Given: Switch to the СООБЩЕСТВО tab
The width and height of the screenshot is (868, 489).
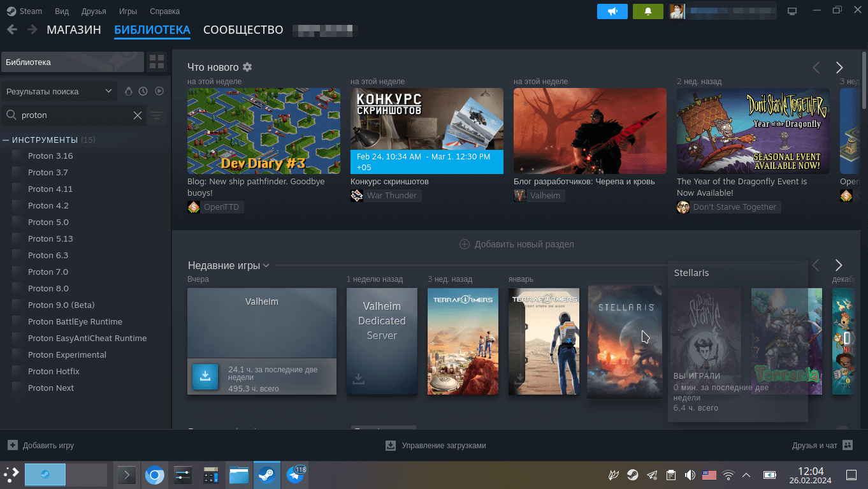Looking at the screenshot, I should 243,30.
